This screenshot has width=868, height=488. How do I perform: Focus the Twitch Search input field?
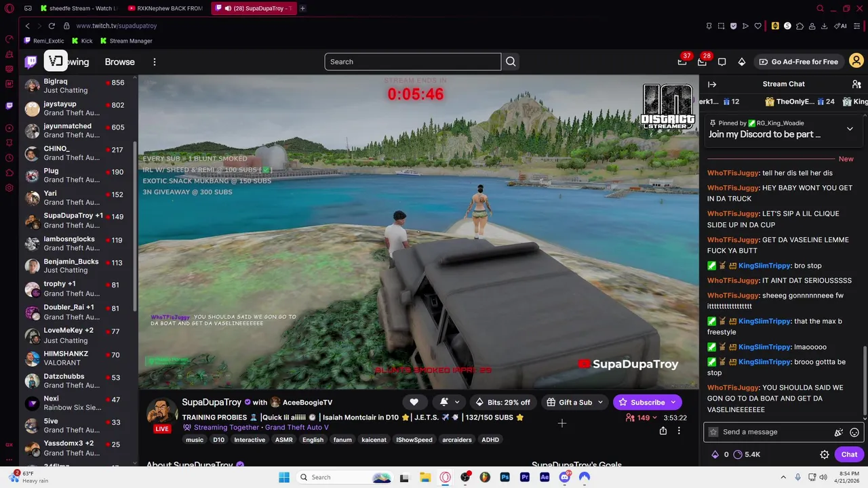click(x=412, y=62)
